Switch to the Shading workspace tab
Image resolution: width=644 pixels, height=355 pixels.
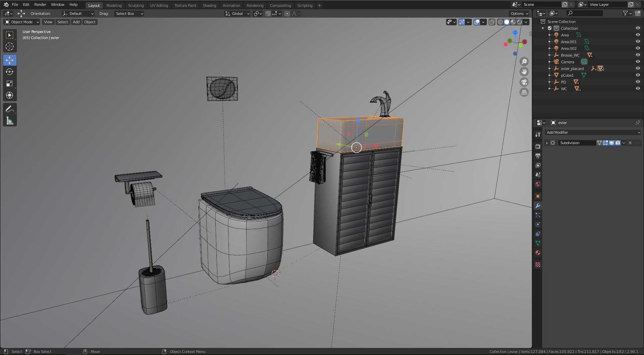coord(209,5)
